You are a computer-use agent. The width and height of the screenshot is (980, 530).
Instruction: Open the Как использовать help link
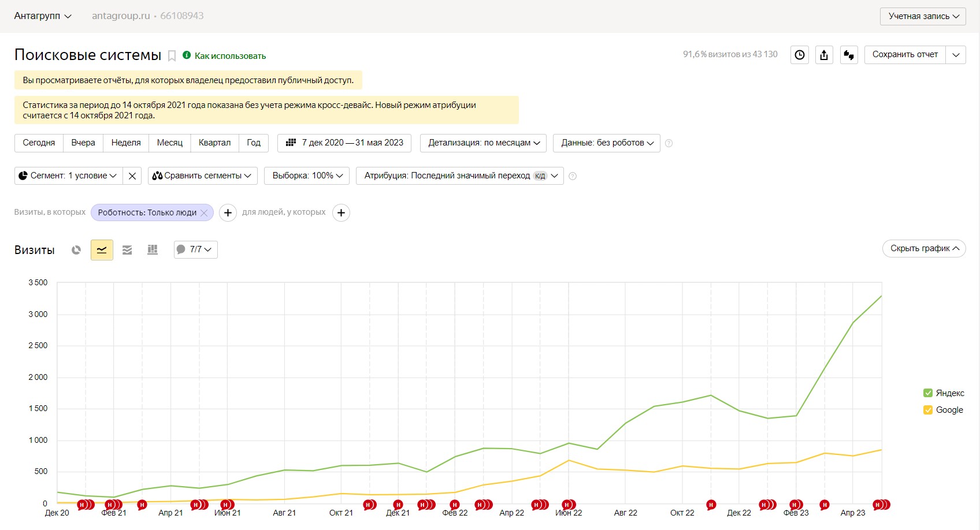[230, 56]
